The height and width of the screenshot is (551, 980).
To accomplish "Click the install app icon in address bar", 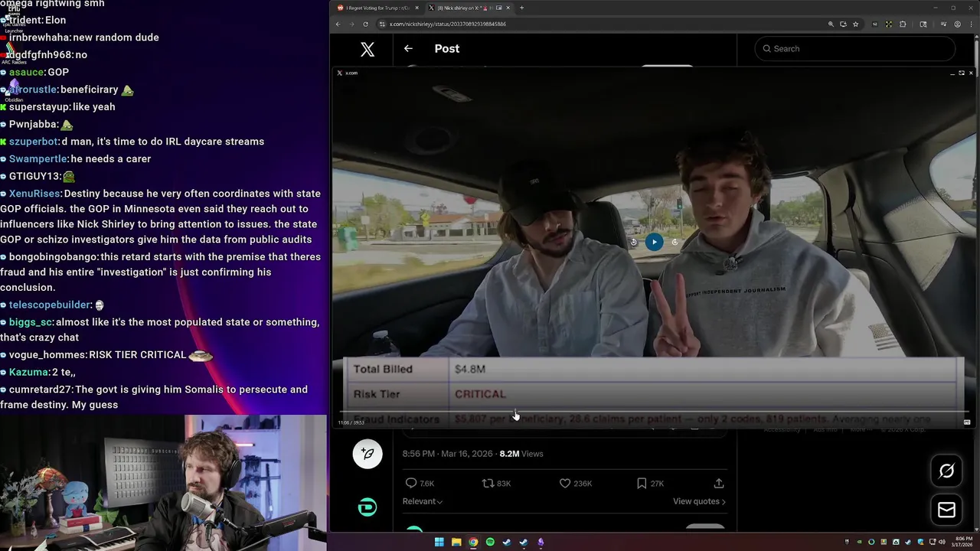I will [843, 24].
